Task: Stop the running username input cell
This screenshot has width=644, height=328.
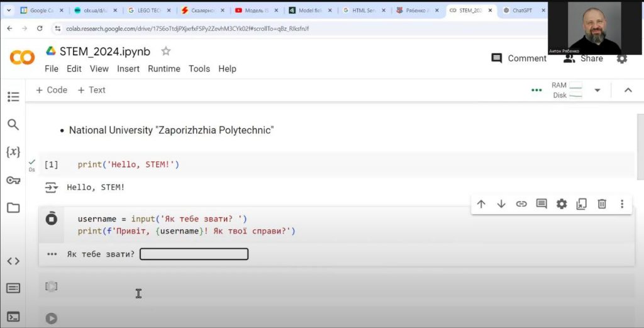Action: click(52, 218)
